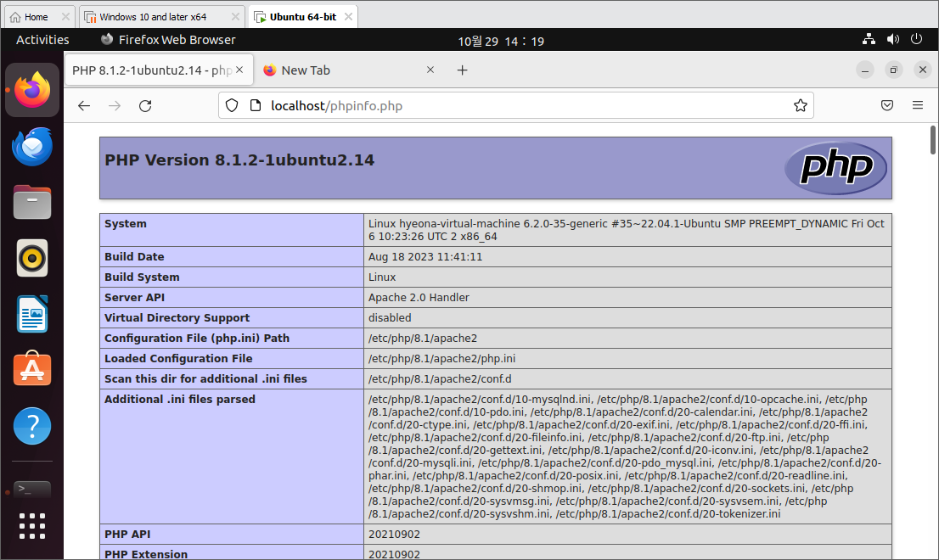This screenshot has width=939, height=560.
Task: Launch Thunderbird mail from the dock
Action: [32, 146]
